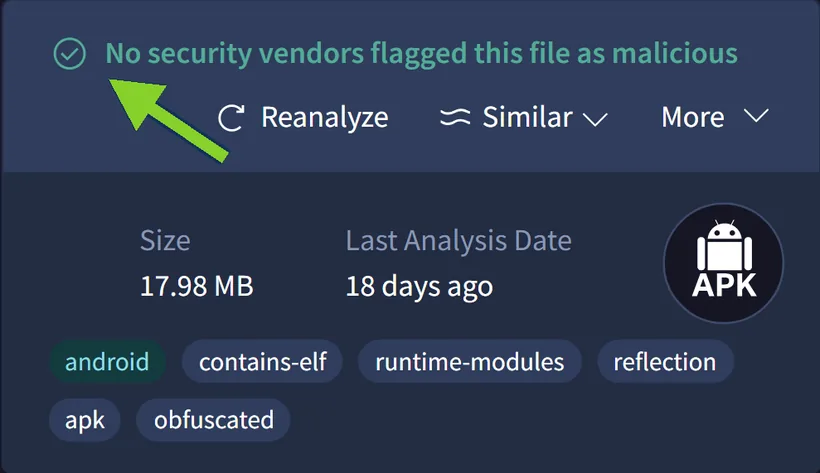Click the green checkmark status icon

pos(70,53)
